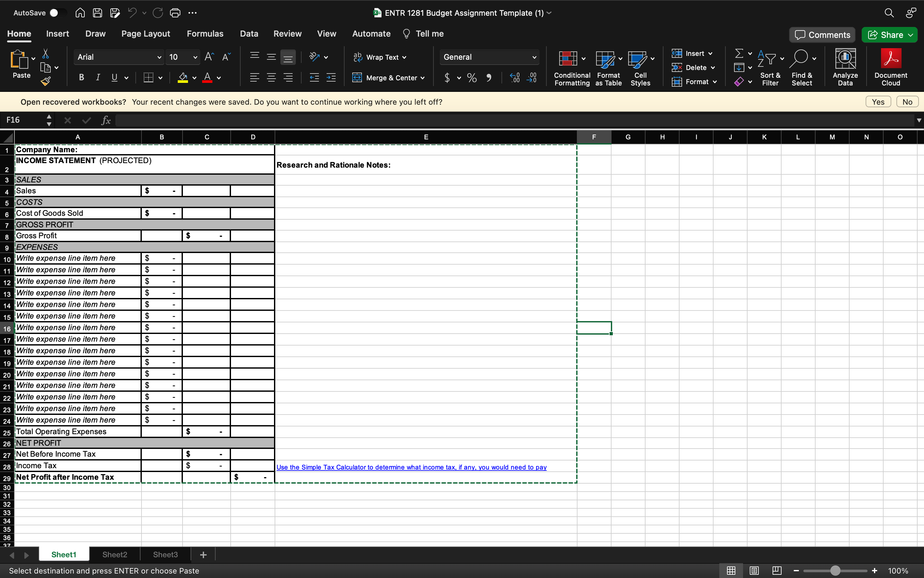The height and width of the screenshot is (578, 924).
Task: Click the Print icon in title bar
Action: pos(175,13)
